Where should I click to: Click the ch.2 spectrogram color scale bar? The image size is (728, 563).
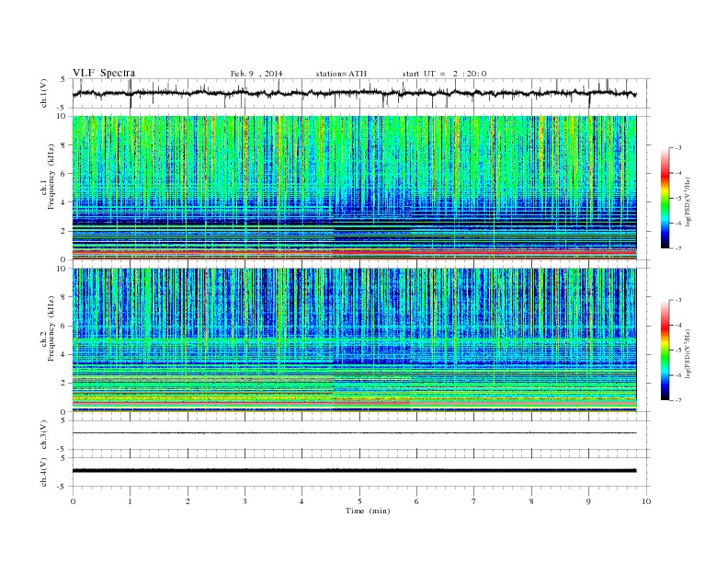coord(665,350)
